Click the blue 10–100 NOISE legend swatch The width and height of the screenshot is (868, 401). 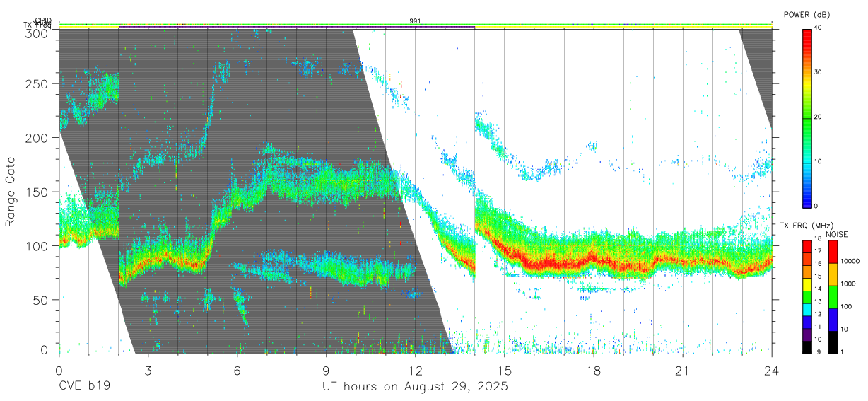point(832,318)
